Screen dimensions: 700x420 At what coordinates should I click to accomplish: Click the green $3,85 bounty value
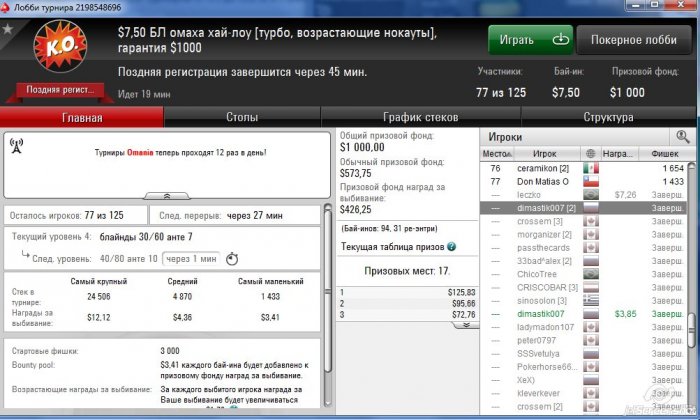coord(625,314)
